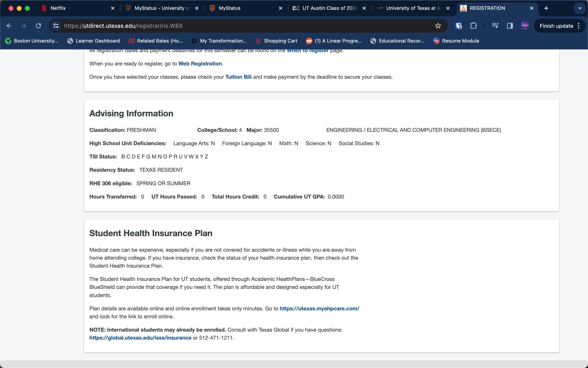Click the media control toolbar icon
The height and width of the screenshot is (368, 588).
(495, 26)
